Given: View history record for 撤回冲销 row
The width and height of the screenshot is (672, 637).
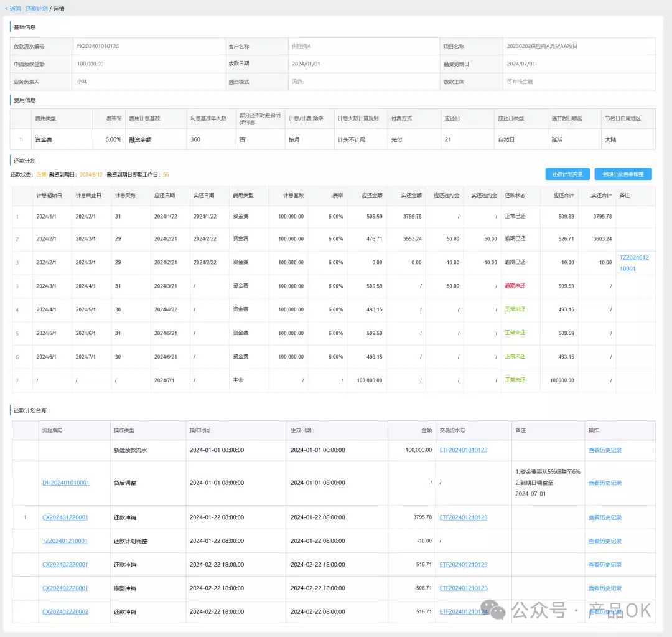Looking at the screenshot, I should point(605,588).
